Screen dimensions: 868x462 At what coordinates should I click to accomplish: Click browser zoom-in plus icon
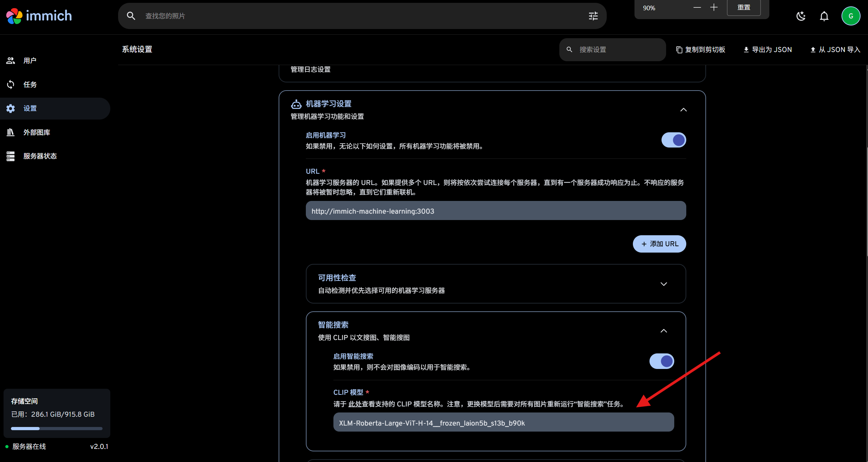714,7
